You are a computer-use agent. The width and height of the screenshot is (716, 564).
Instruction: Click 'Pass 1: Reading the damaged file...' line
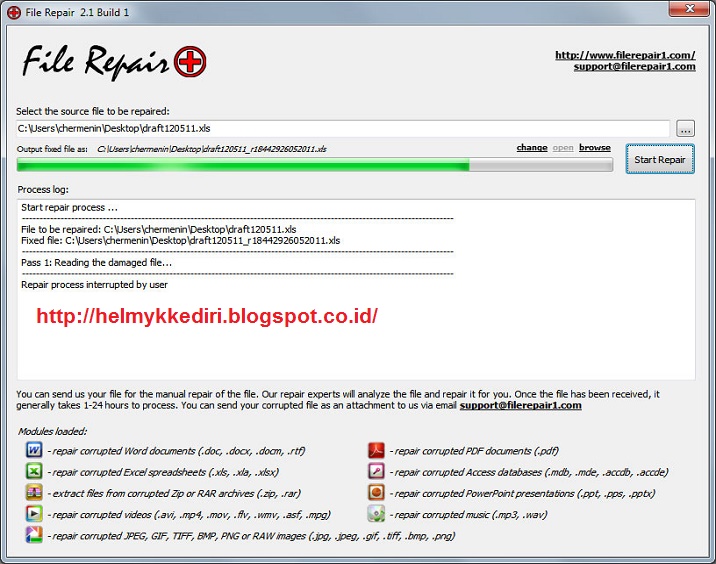click(96, 263)
